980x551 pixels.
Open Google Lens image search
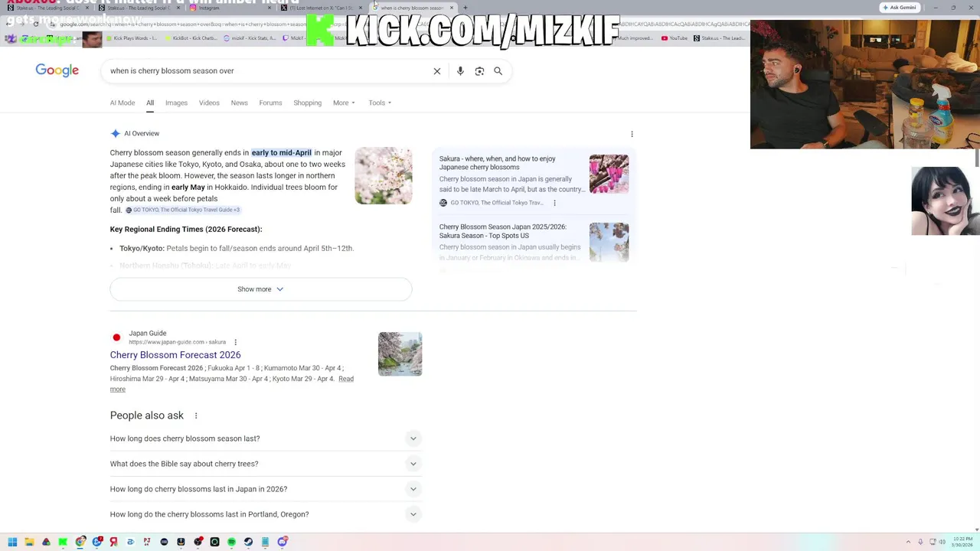tap(479, 71)
